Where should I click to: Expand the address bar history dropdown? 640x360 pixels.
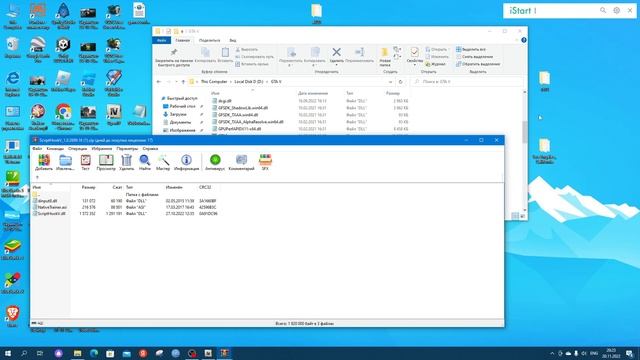[x=391, y=82]
